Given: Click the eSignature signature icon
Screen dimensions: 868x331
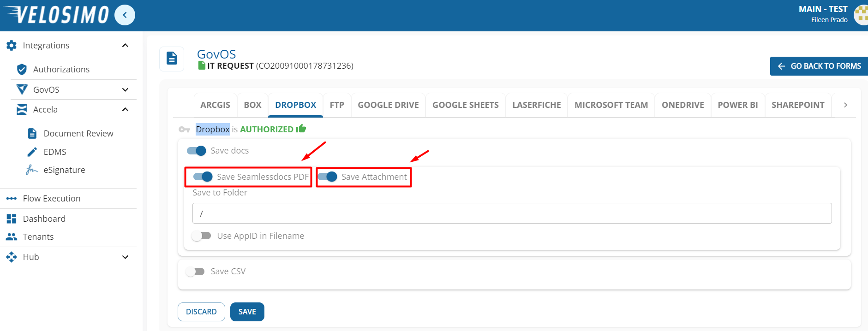Looking at the screenshot, I should (x=32, y=170).
